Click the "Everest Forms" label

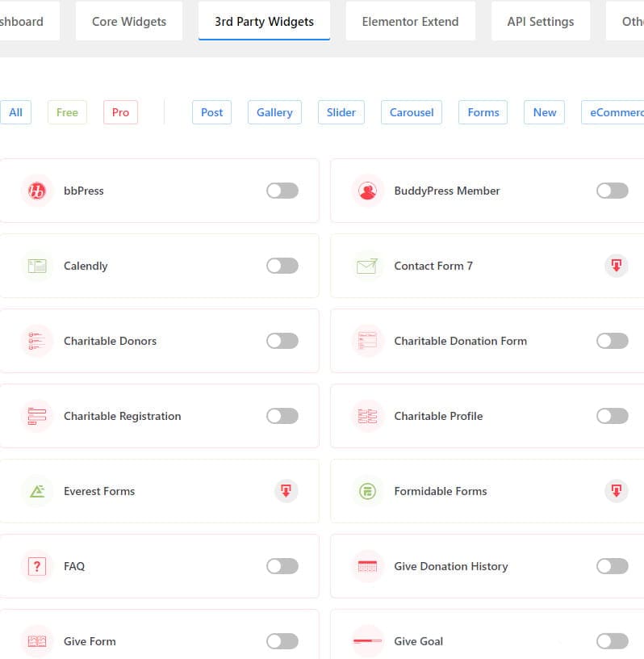click(99, 491)
